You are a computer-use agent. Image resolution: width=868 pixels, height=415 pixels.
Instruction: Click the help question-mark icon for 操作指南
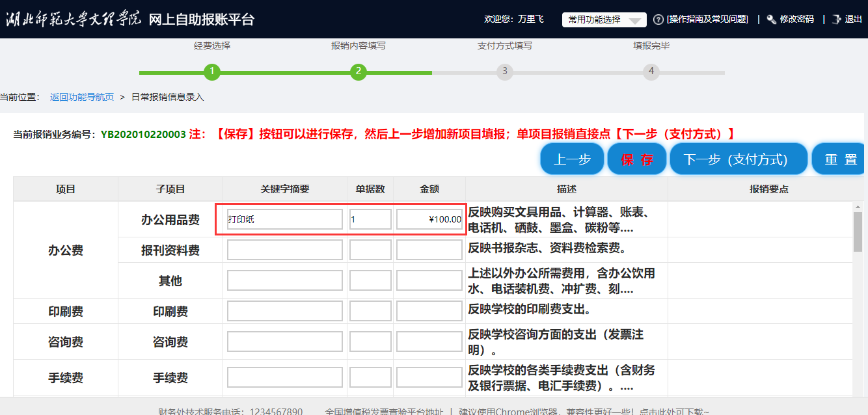point(658,20)
